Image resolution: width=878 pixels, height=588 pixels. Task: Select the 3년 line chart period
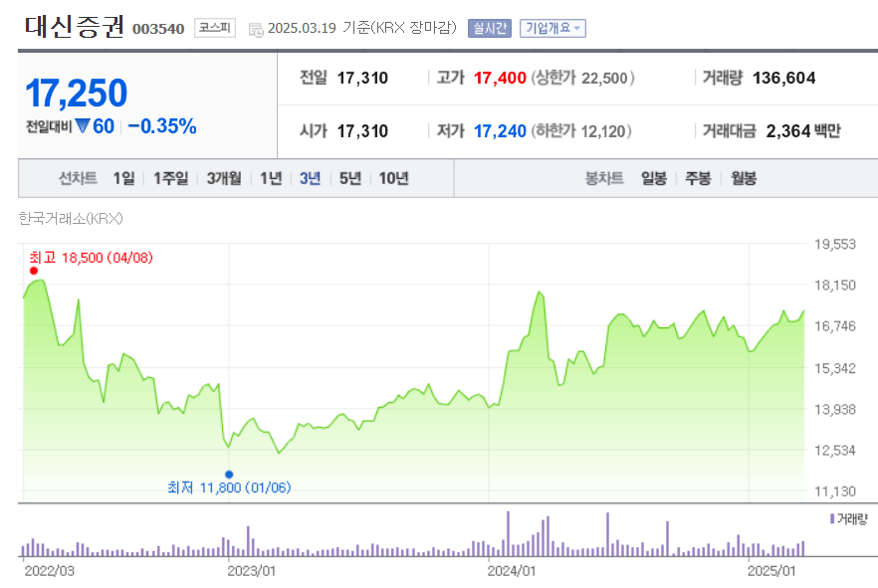310,178
